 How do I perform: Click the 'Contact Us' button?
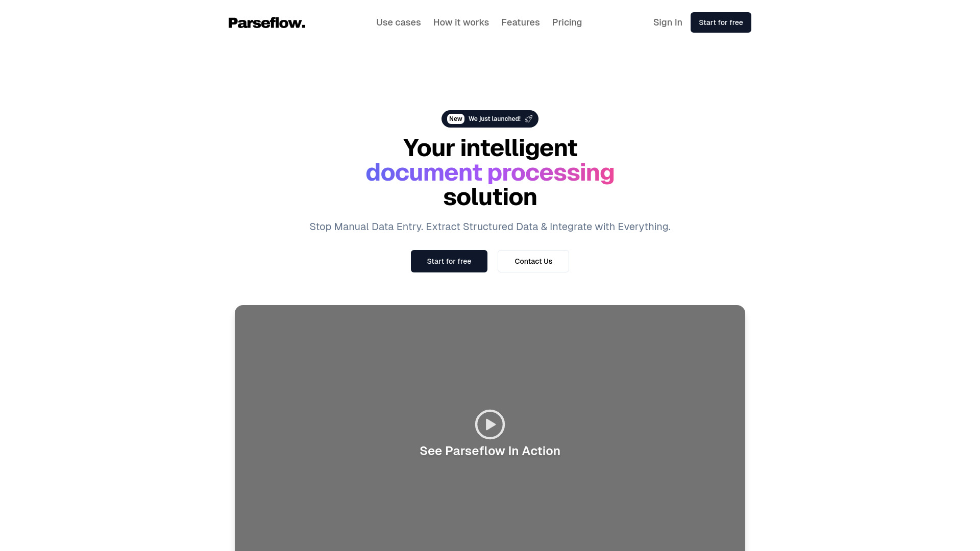[x=533, y=261]
